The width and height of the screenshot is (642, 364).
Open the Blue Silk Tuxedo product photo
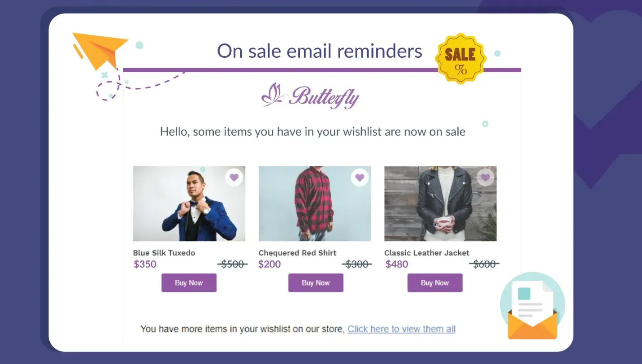[189, 204]
